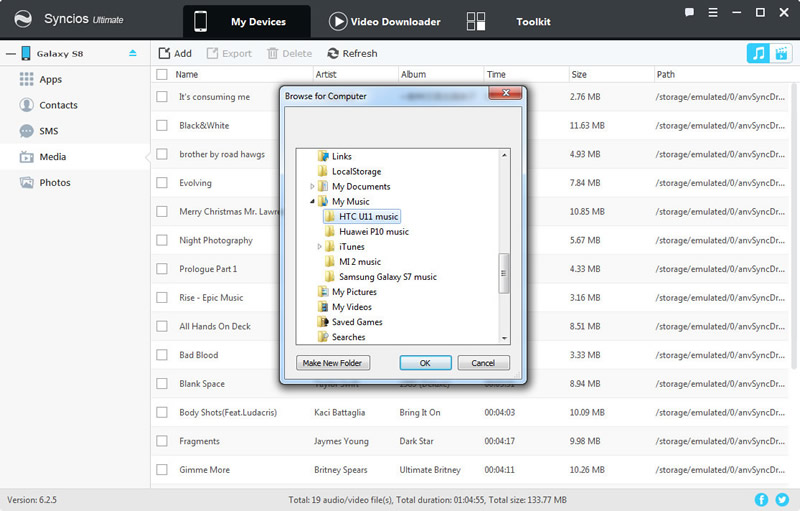Click the folder tree scroll down arrow
This screenshot has width=800, height=511.
click(504, 338)
